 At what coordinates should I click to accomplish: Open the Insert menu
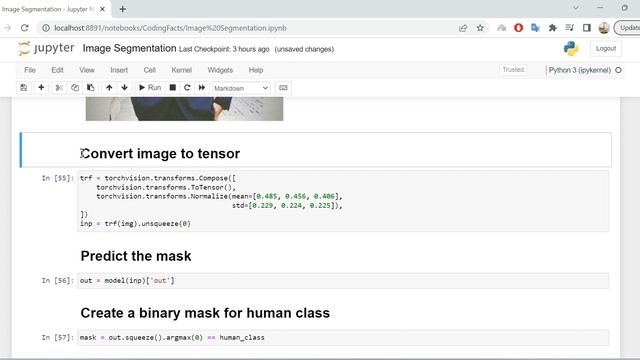pos(119,70)
